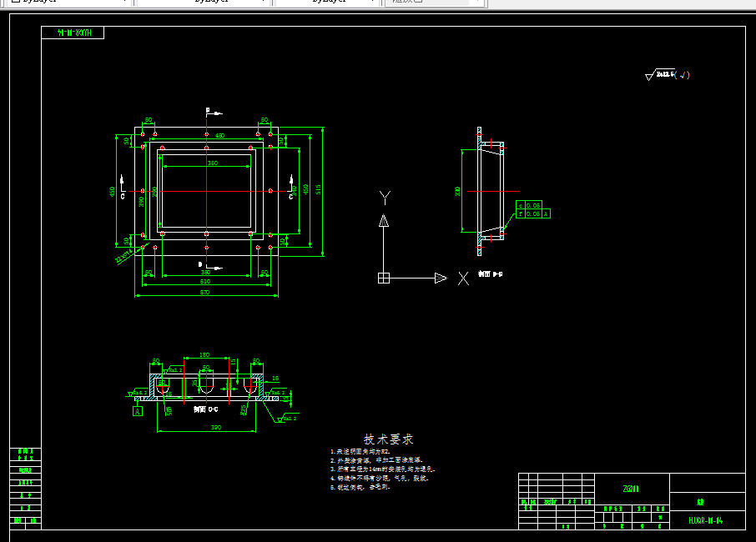
Task: Select the 515 vertical dimension text
Action: pyautogui.click(x=318, y=189)
